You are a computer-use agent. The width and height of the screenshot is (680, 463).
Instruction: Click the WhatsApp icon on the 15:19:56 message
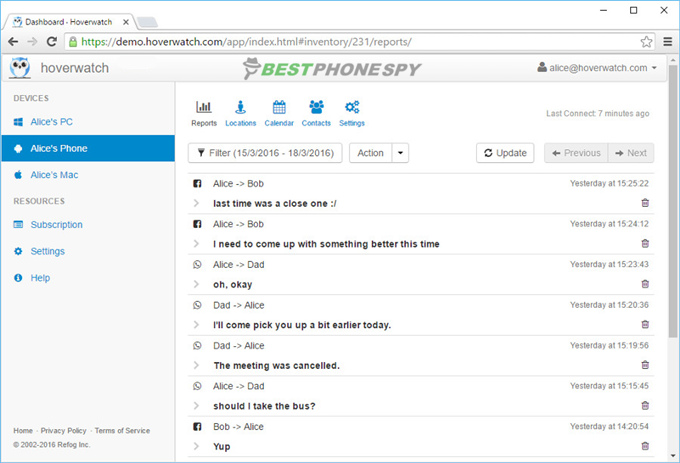197,346
